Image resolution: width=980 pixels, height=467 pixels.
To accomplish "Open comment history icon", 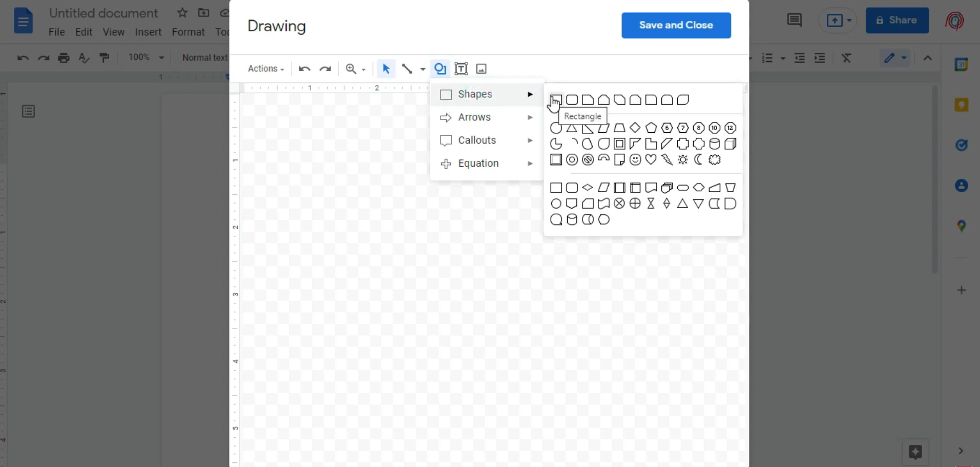I will pyautogui.click(x=794, y=21).
